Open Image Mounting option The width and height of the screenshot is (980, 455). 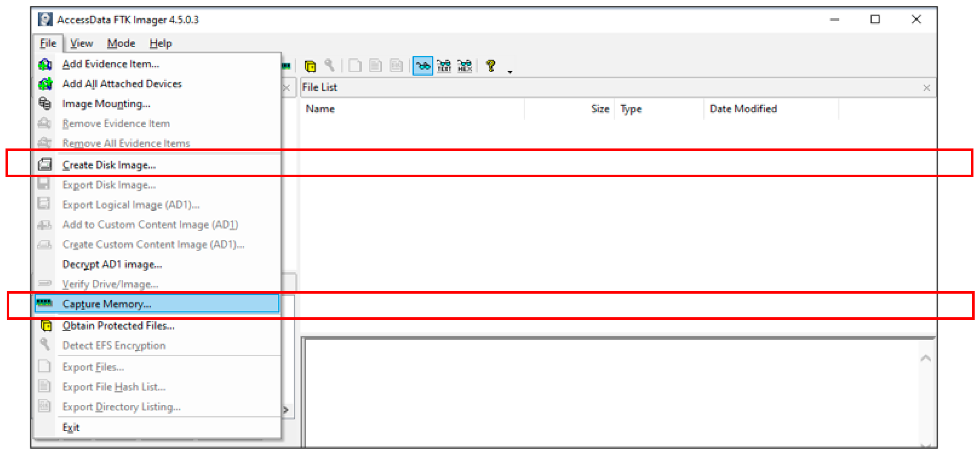pyautogui.click(x=106, y=103)
